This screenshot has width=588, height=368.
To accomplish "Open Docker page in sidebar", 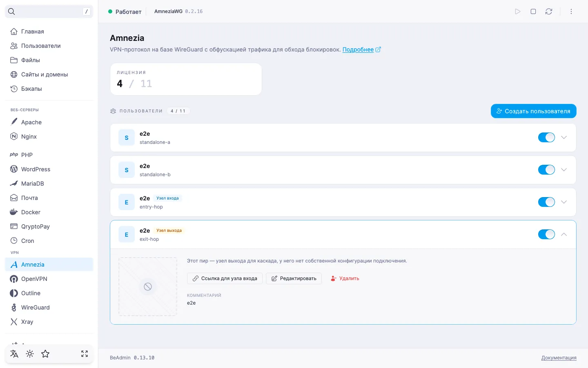I will point(49,212).
